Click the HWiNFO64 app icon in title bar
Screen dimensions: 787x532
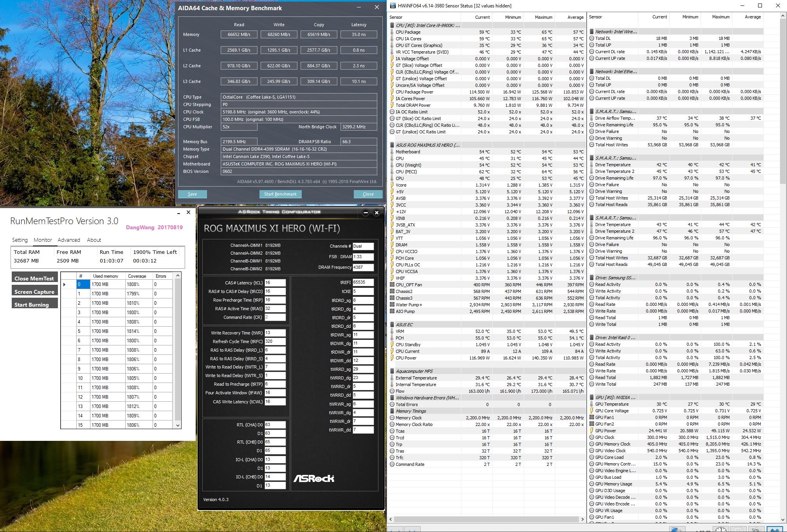[393, 5]
